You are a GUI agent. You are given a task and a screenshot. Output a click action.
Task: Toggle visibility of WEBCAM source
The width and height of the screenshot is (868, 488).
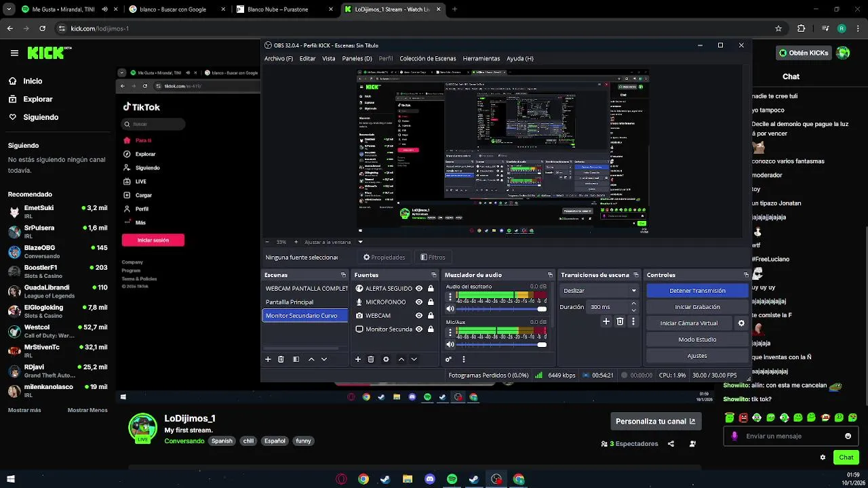pos(419,316)
